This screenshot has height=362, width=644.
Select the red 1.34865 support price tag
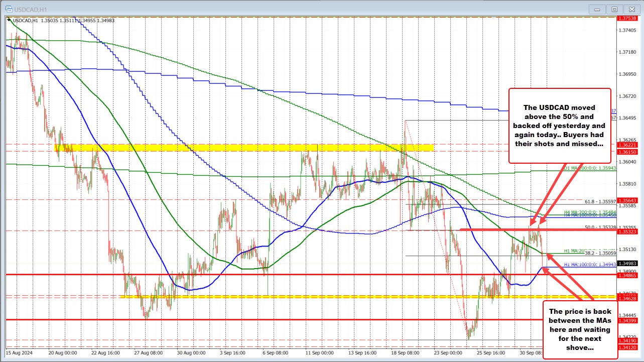point(628,275)
